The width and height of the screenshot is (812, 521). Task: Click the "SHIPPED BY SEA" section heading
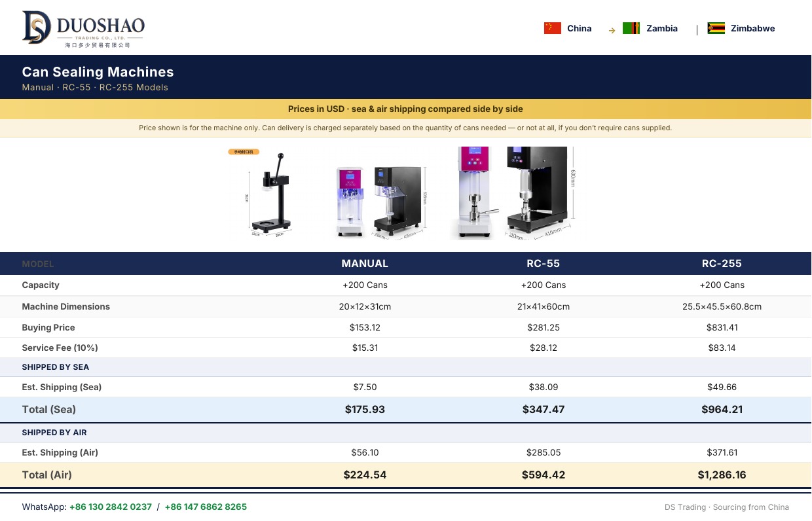pyautogui.click(x=56, y=367)
